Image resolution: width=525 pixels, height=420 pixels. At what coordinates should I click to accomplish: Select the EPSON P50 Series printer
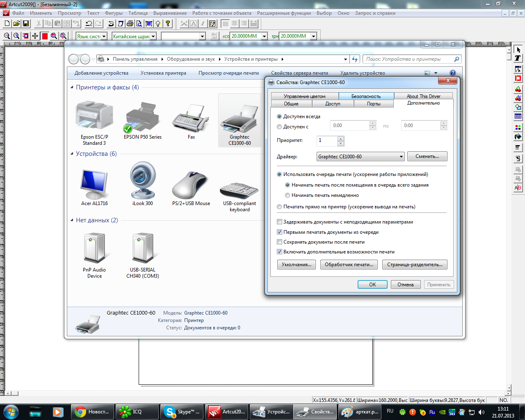(x=143, y=120)
